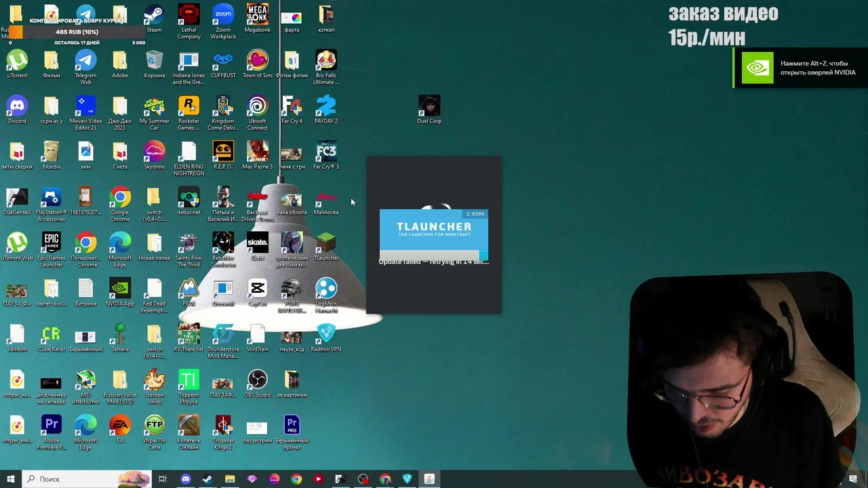Image resolution: width=868 pixels, height=488 pixels.
Task: Select the PUBG Battlegrounds icon
Action: (x=292, y=295)
